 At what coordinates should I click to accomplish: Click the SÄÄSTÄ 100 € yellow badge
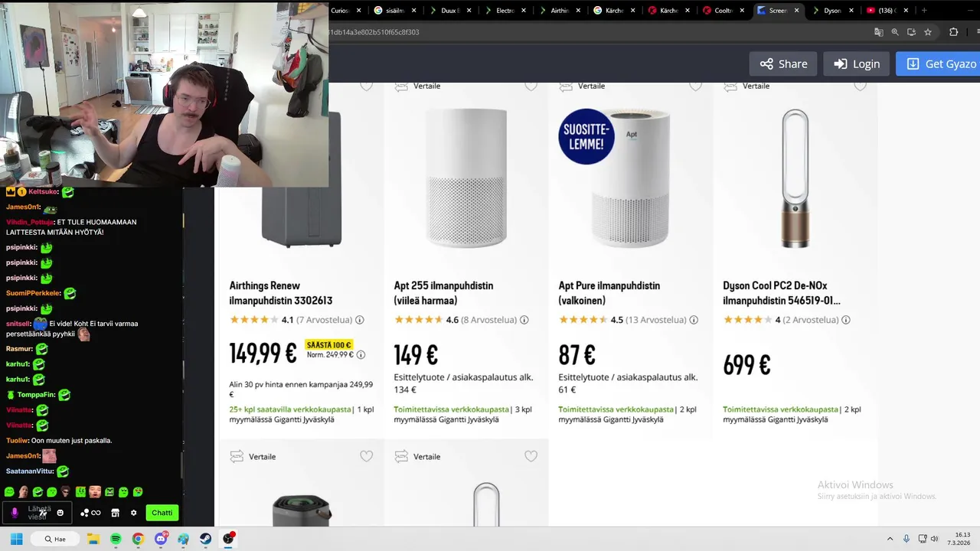coord(328,345)
